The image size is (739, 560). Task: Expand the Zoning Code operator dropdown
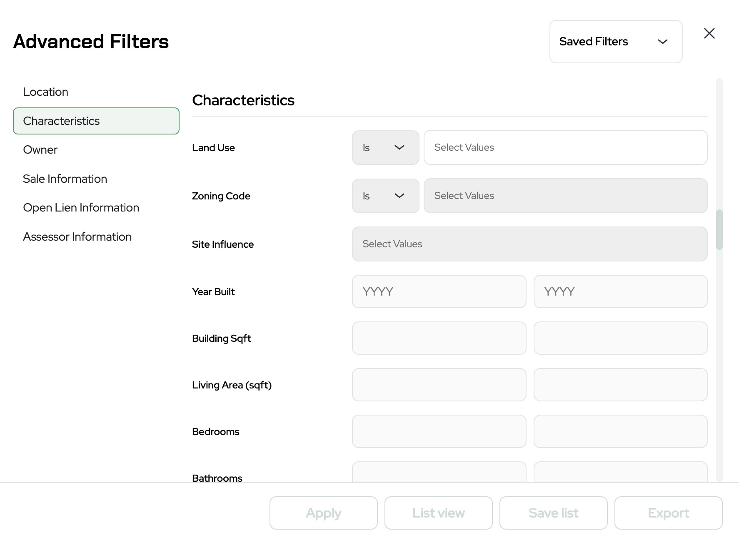385,196
